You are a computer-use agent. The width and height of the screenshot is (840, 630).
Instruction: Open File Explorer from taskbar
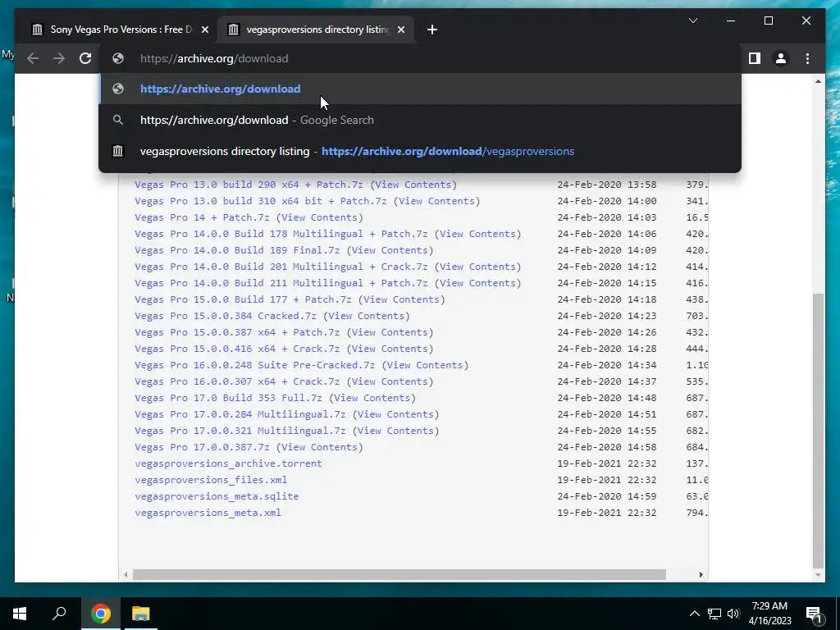point(141,614)
